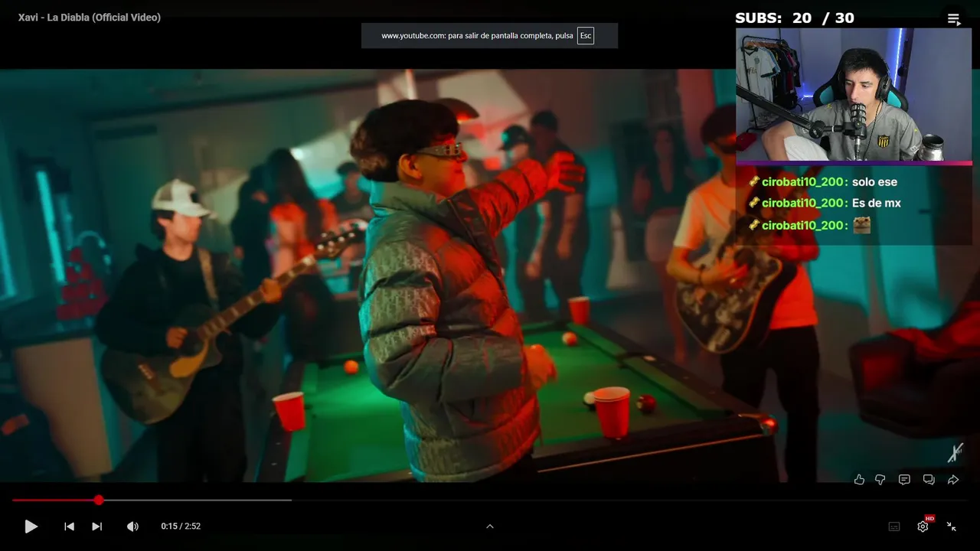Exit full screen mode
Screen dimensions: 980x551
point(952,527)
